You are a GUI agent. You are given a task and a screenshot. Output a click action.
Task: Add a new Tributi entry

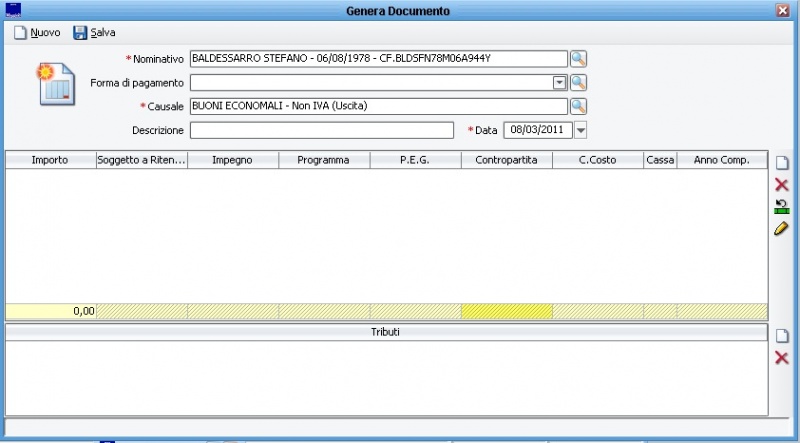(782, 336)
